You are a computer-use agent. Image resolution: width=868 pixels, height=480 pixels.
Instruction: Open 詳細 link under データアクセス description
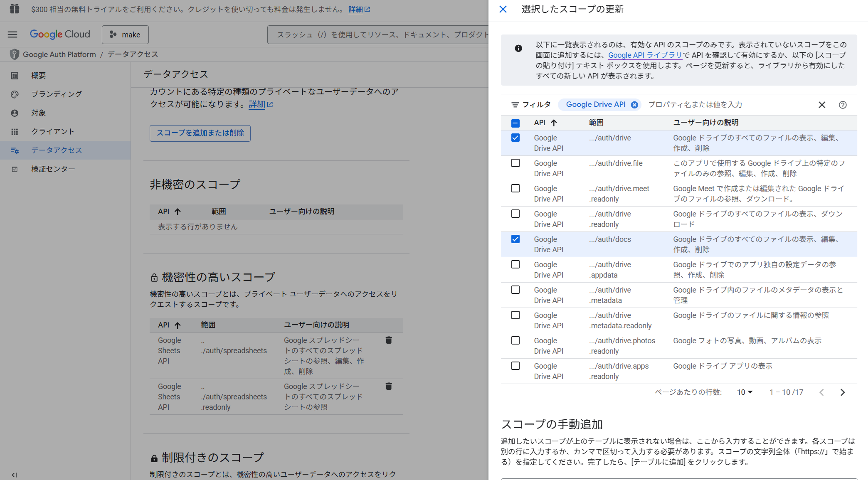tap(261, 104)
